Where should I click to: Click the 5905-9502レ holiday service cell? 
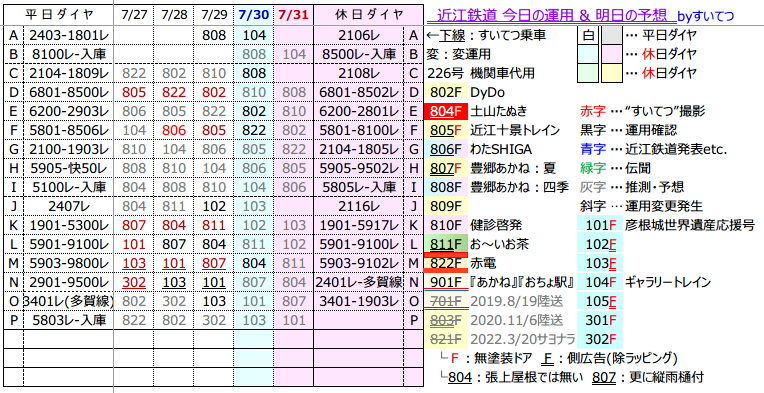tap(359, 168)
